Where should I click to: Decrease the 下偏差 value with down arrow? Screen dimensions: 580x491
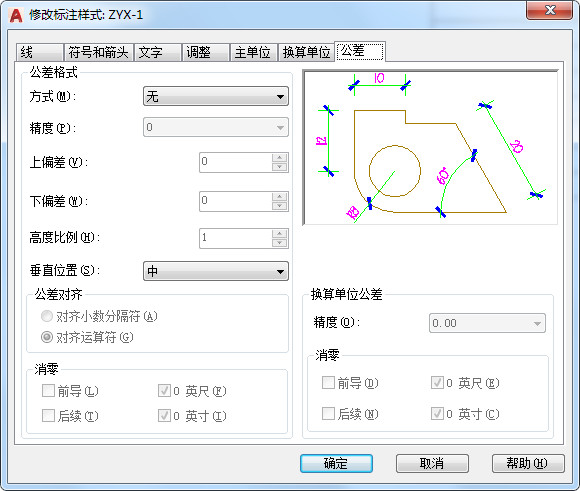coord(279,206)
